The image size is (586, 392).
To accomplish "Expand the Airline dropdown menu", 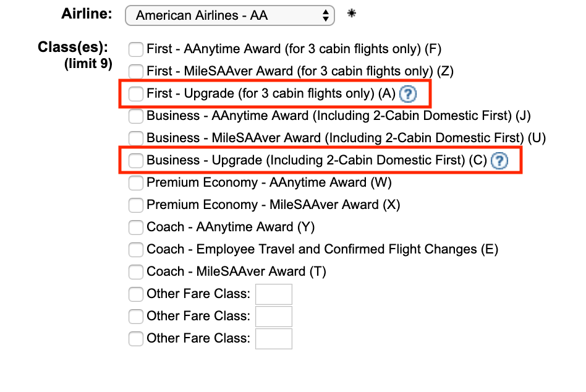I will coord(229,15).
